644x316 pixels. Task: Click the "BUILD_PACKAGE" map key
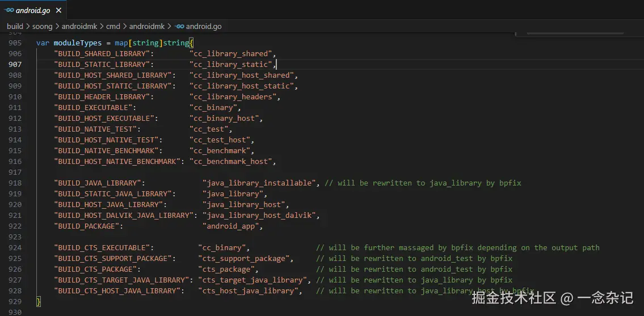pos(89,226)
